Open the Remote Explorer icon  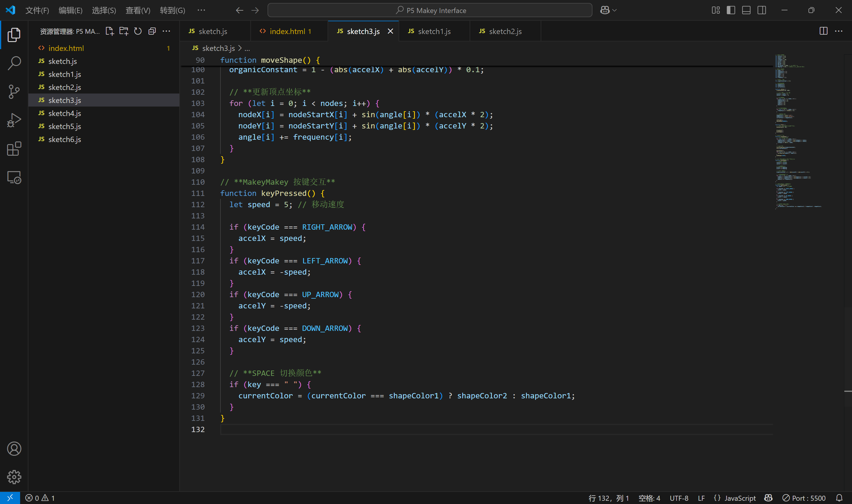pyautogui.click(x=14, y=177)
